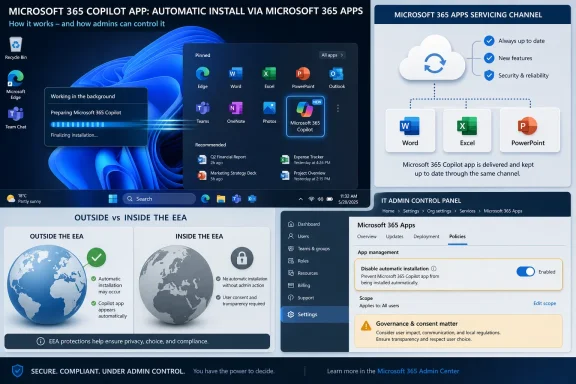Click the info icon beside Disable automatic installation

tap(434, 269)
